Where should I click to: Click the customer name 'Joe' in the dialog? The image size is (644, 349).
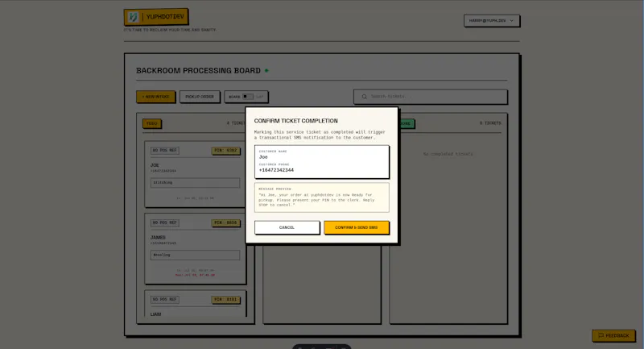[263, 157]
